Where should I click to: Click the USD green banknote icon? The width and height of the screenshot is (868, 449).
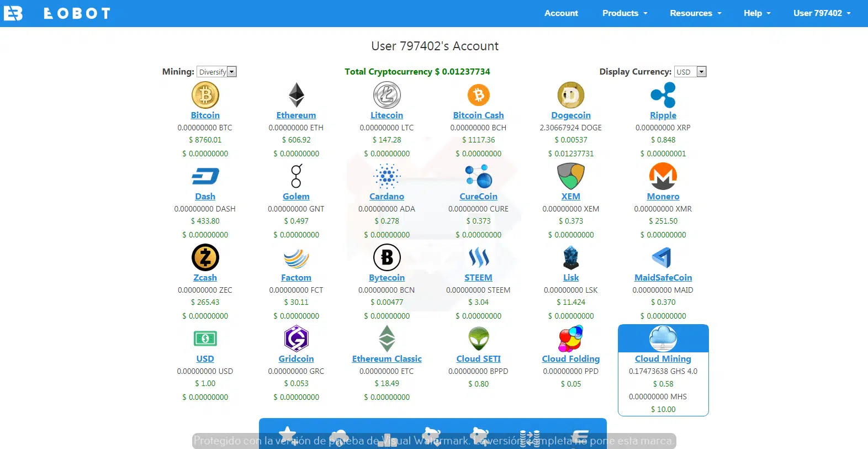[x=205, y=339]
